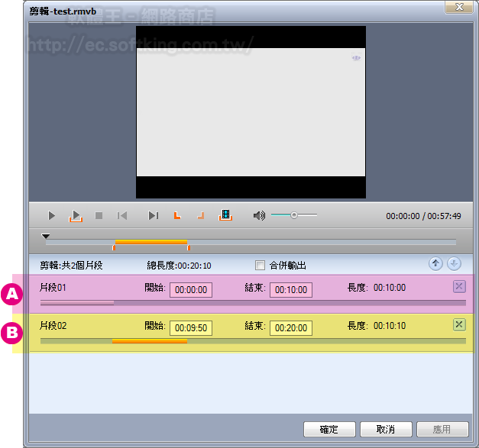Jump to previous frame button
Viewport: 479px width, 448px height.
point(122,216)
